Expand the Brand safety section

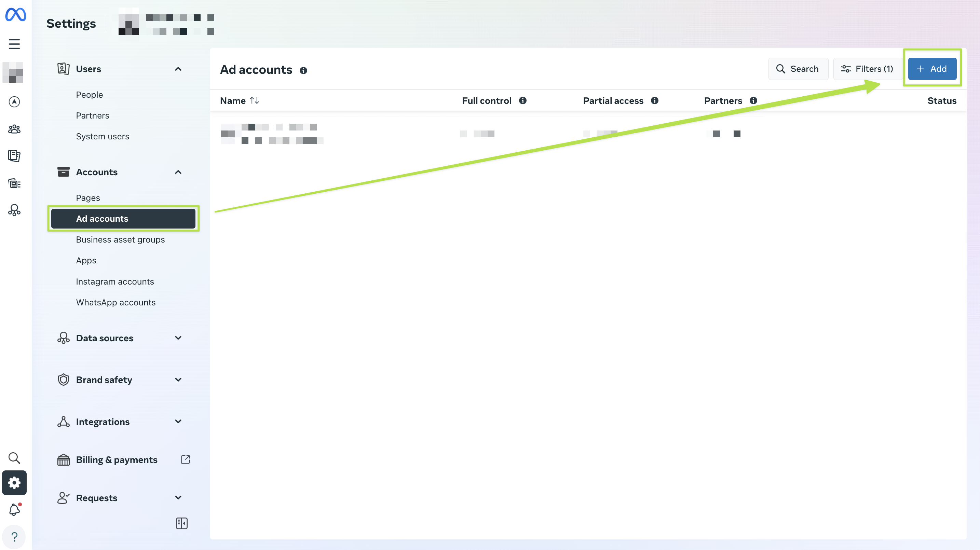178,380
